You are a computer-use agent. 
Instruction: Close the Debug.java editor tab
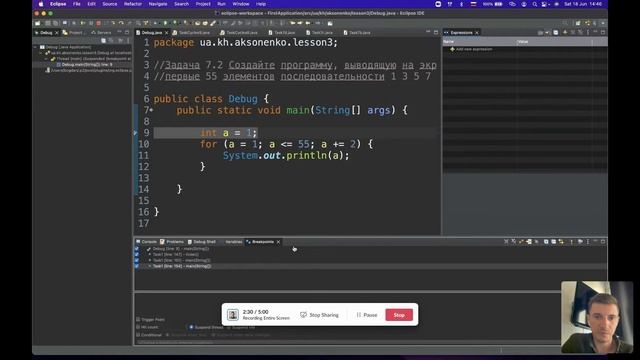tap(166, 33)
